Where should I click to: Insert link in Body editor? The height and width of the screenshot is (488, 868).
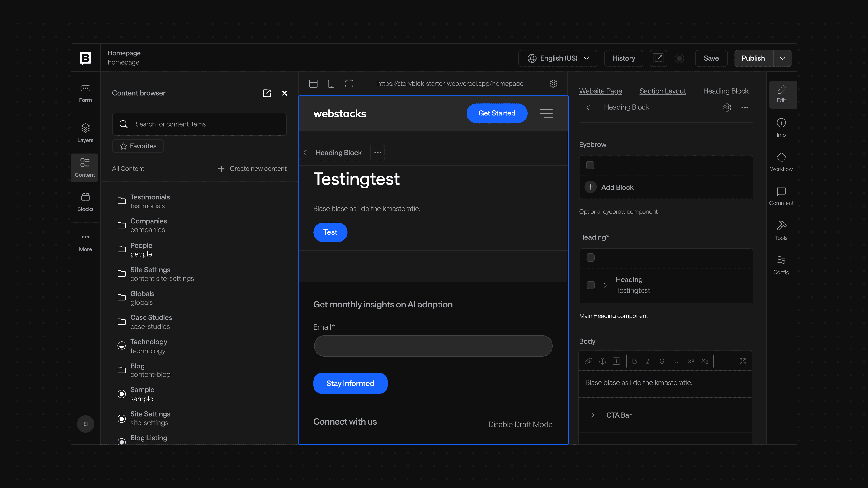pos(588,361)
